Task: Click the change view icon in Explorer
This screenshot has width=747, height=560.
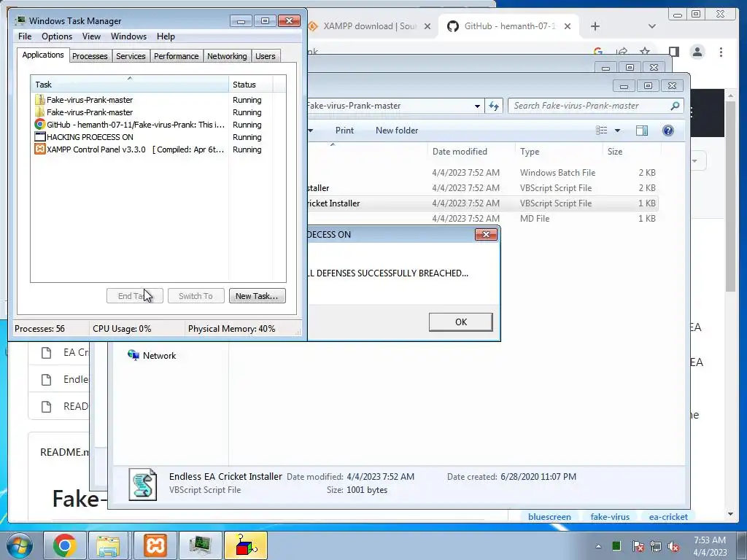Action: [x=602, y=131]
